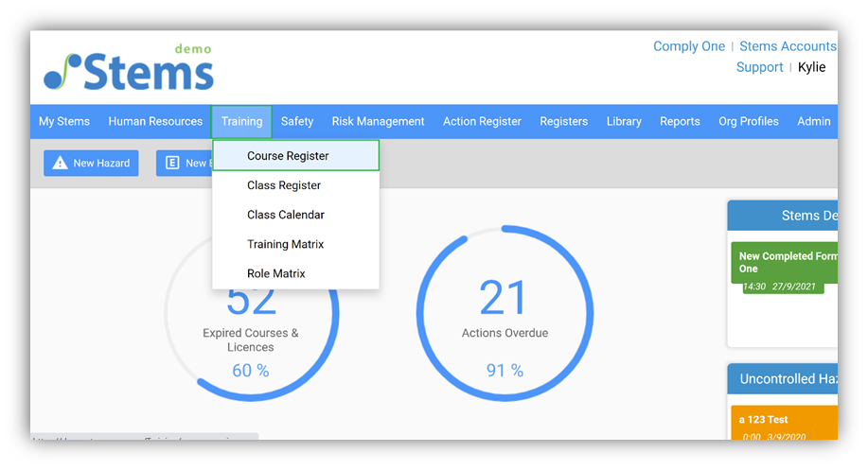
Task: Click the New Hazard warning triangle icon
Action: pos(60,163)
